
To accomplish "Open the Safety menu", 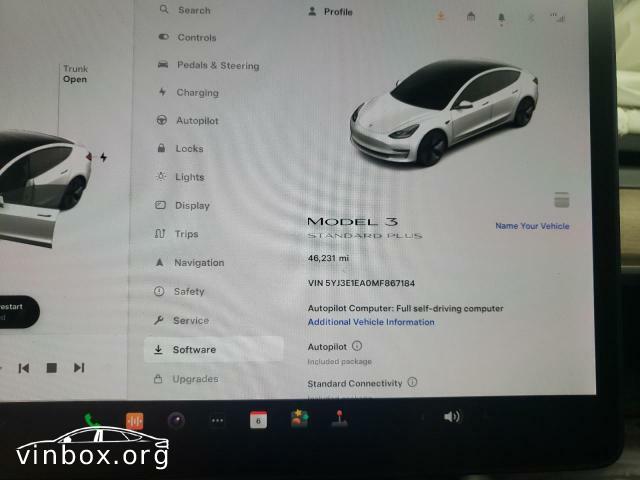I will click(x=179, y=291).
